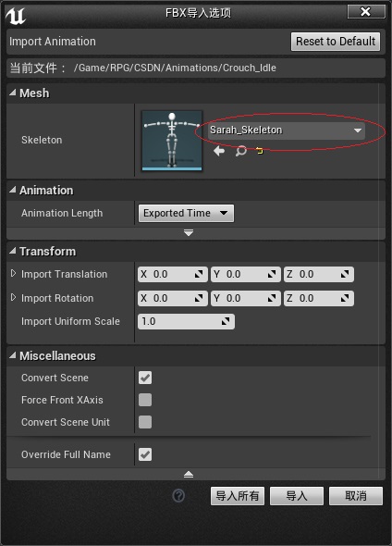Click the Override Full Name label

pyautogui.click(x=66, y=454)
